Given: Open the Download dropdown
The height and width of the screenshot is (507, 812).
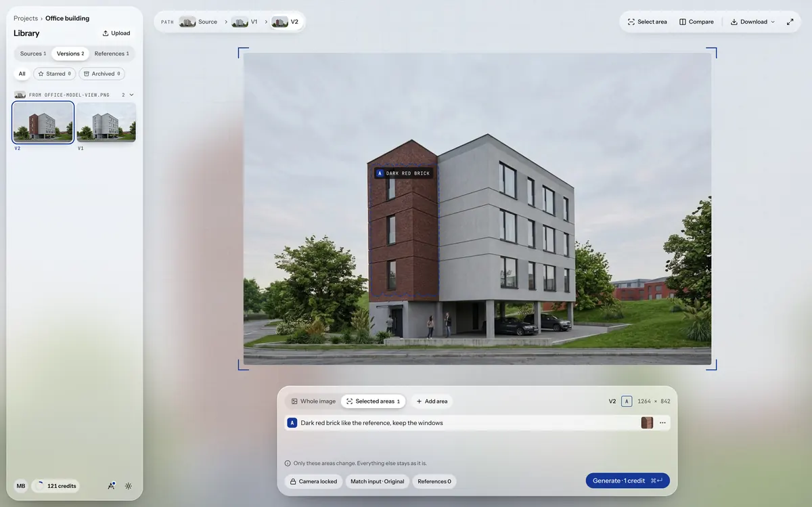Looking at the screenshot, I should click(752, 22).
